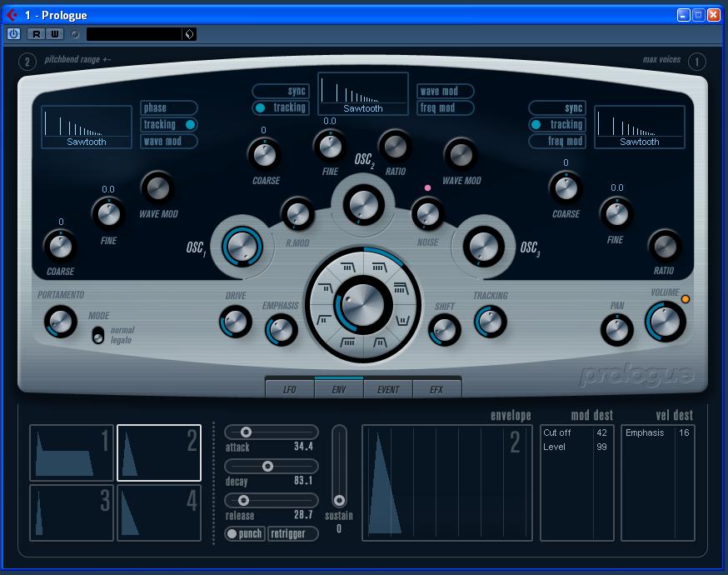Click the filter Shift knob
Viewport: 728px width, 575px height.
pos(444,330)
